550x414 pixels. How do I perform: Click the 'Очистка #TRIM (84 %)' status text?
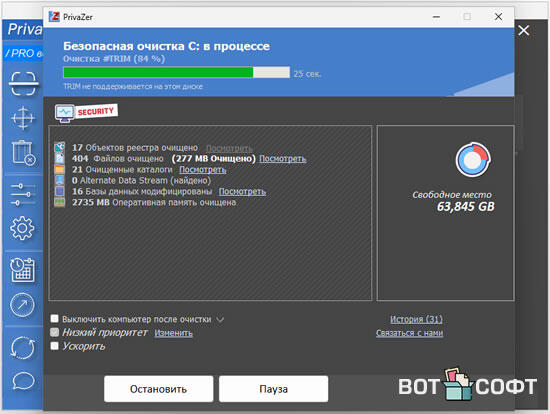pyautogui.click(x=114, y=59)
